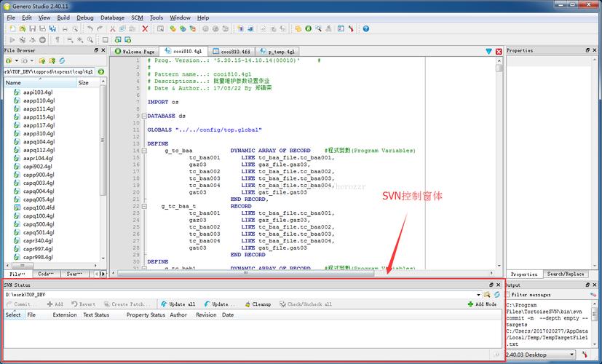Open the Build menu
The image size is (602, 364).
(63, 17)
